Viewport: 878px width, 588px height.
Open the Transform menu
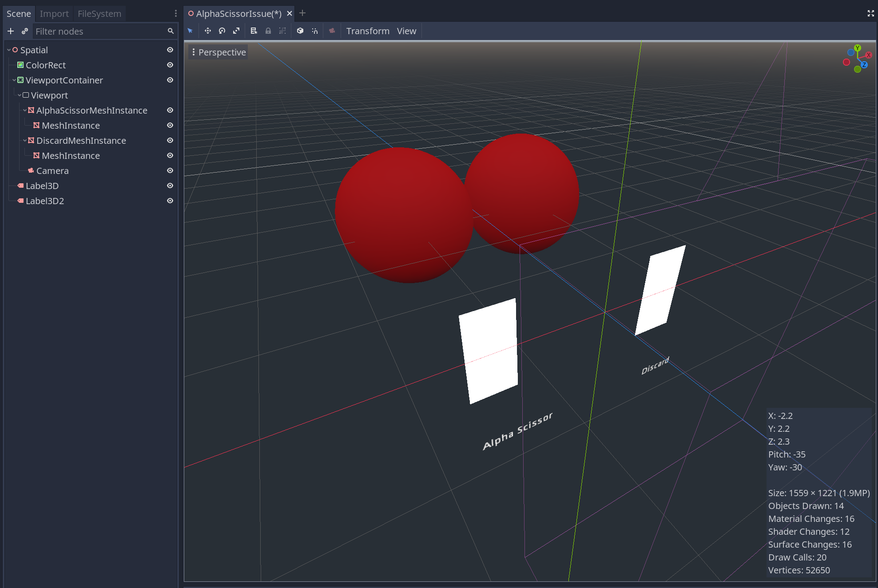(x=367, y=31)
